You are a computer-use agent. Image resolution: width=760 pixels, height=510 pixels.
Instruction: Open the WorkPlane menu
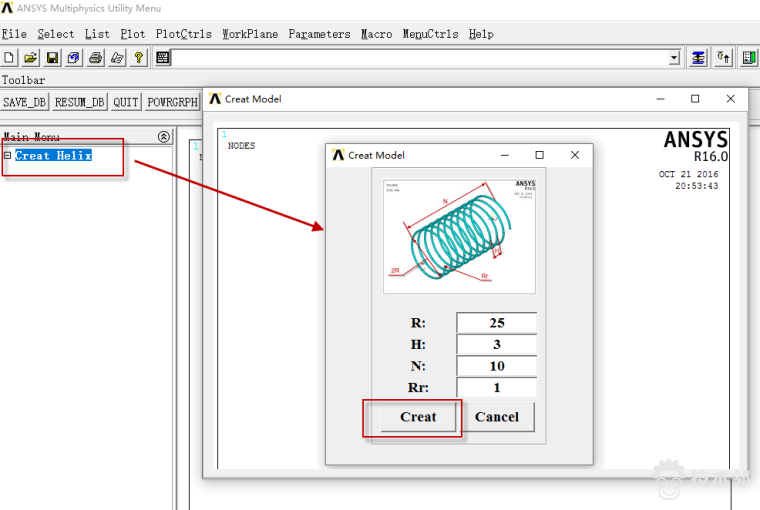click(250, 34)
